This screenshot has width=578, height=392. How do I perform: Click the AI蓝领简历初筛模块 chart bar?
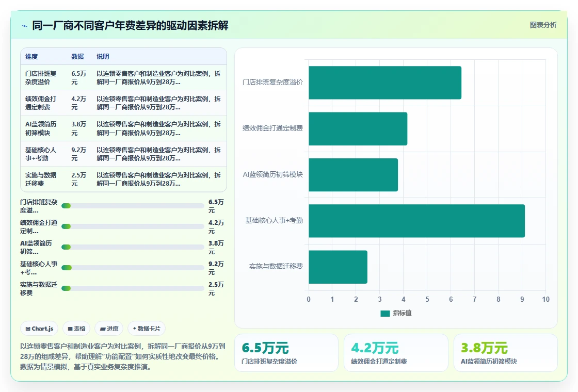353,175
